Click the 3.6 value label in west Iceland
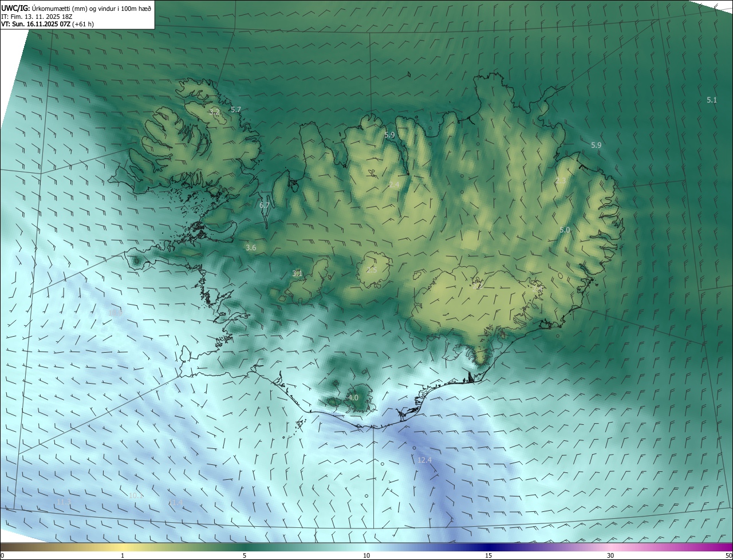 tap(251, 248)
